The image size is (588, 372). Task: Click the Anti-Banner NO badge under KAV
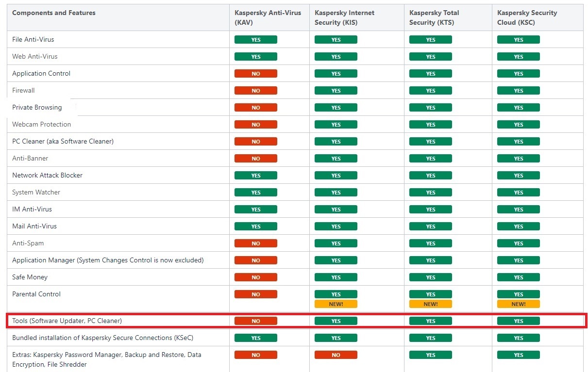click(x=255, y=159)
